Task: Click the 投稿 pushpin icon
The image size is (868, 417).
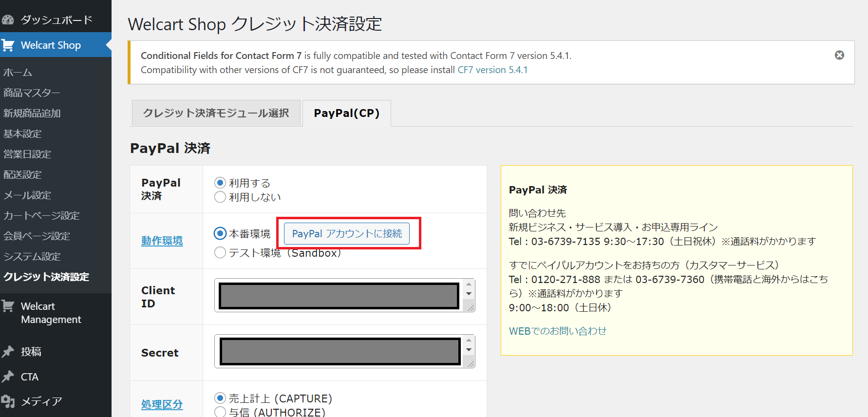Action: 8,352
